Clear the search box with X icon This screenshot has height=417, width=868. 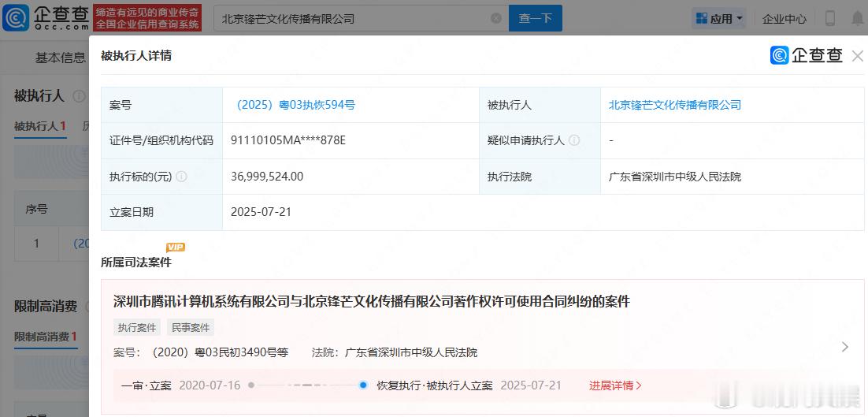[496, 18]
